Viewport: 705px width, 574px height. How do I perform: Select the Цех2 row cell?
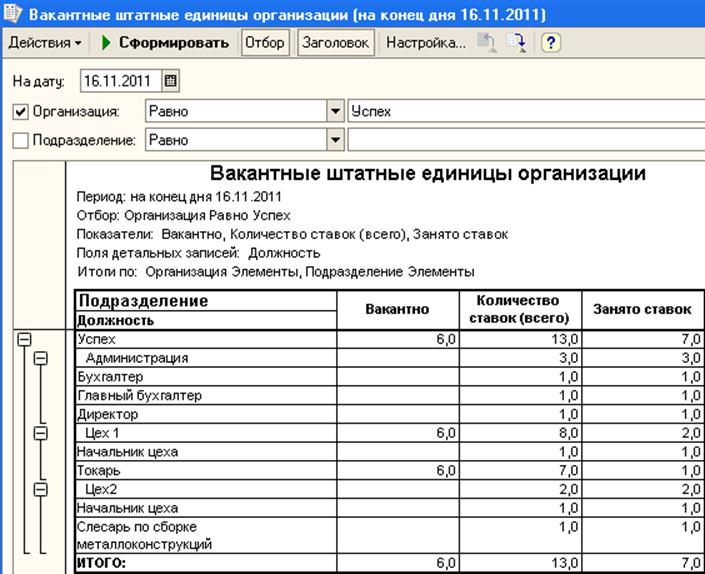coord(206,489)
